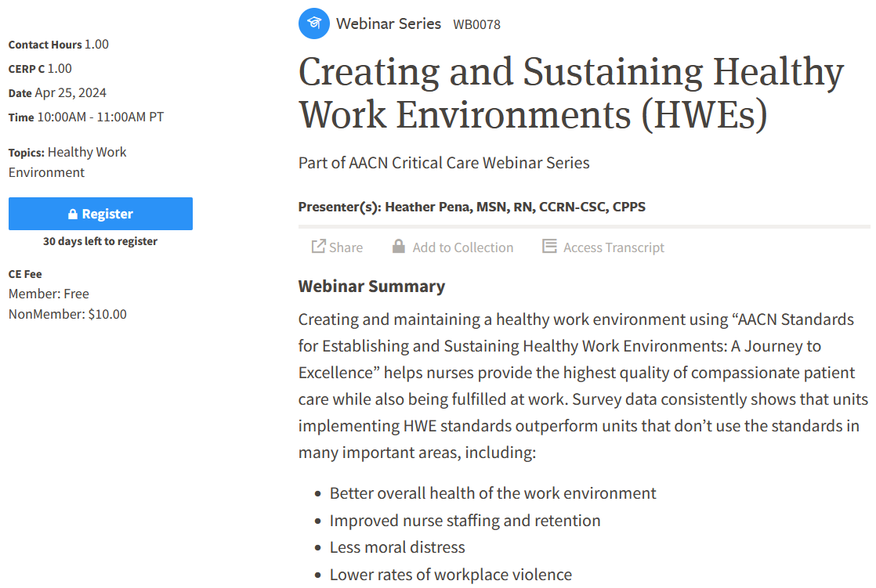Open the Healthy Work Environment topic link

pos(86,152)
